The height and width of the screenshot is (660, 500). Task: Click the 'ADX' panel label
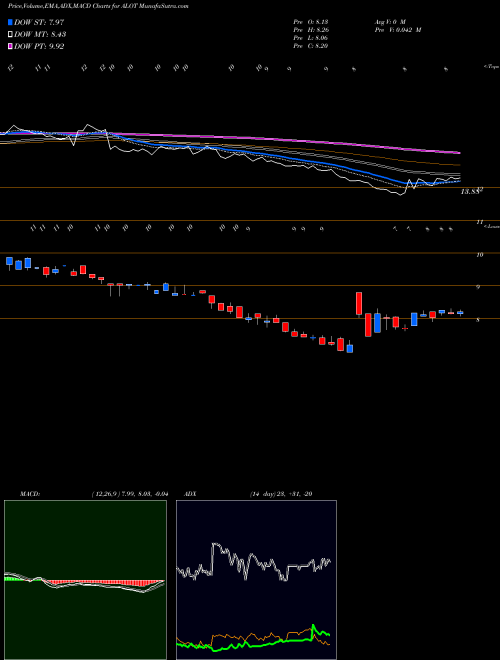(x=190, y=494)
